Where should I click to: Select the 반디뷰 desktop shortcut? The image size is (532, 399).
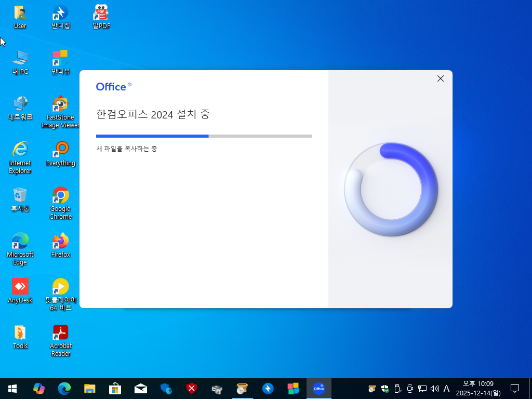pos(61,62)
